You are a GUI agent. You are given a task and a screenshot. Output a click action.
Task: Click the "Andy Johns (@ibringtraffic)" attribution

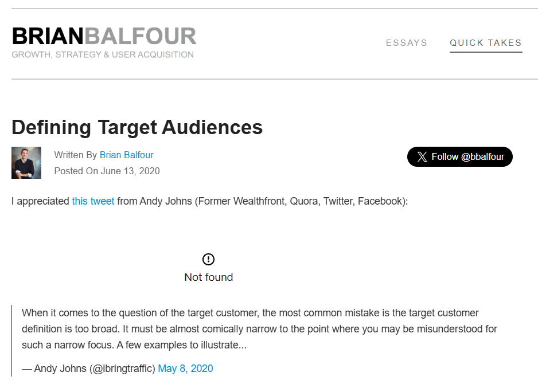click(95, 369)
